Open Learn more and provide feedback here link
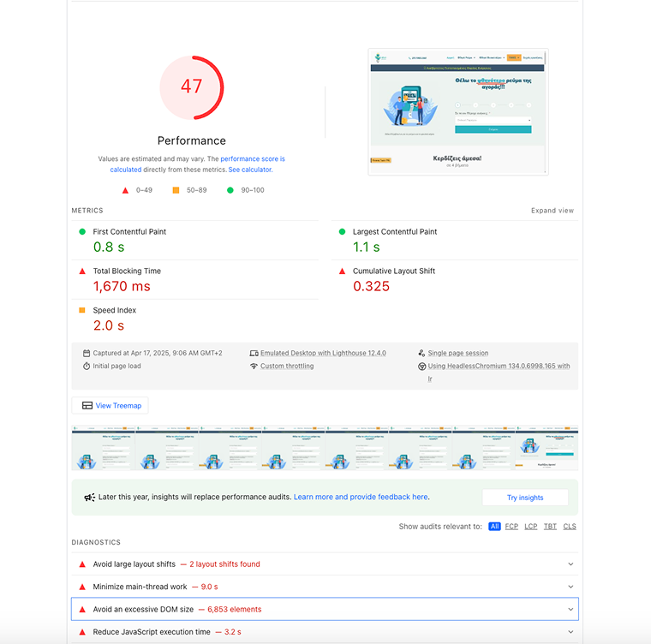651x644 pixels. pyautogui.click(x=361, y=497)
